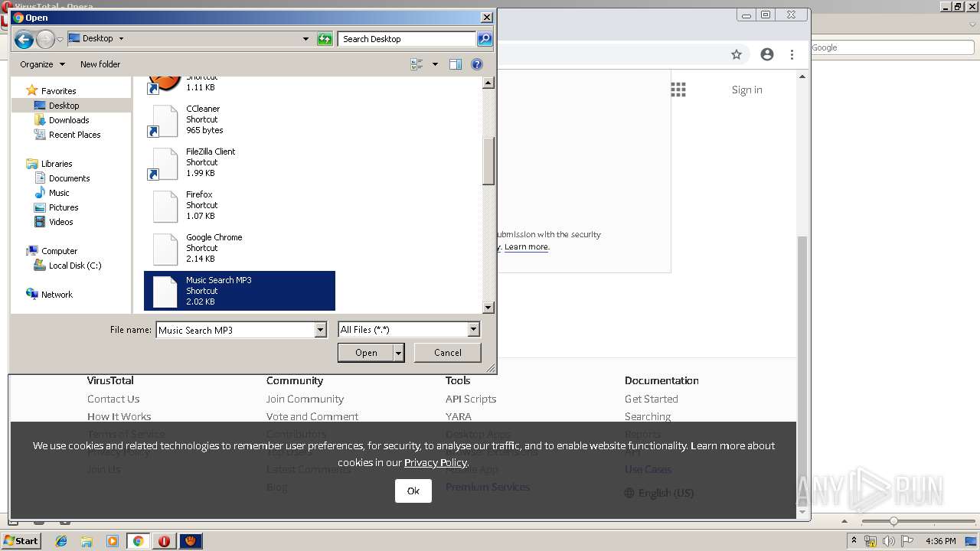Image resolution: width=980 pixels, height=551 pixels.
Task: Select the FileZilla Client shortcut
Action: (240, 163)
